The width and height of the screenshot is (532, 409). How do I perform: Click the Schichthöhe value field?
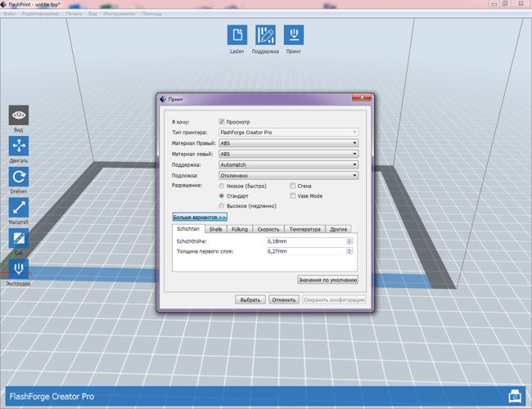click(305, 241)
